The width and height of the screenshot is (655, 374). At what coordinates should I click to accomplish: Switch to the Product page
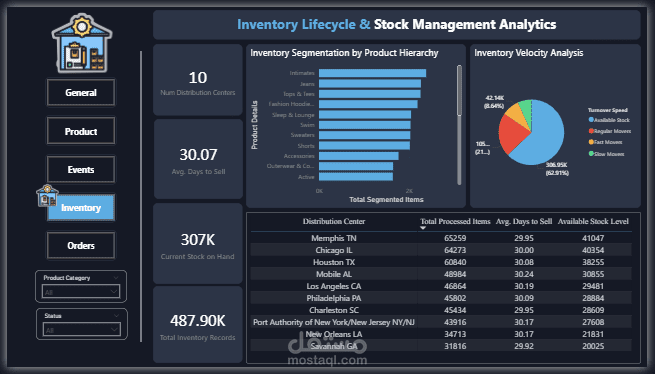(x=81, y=131)
